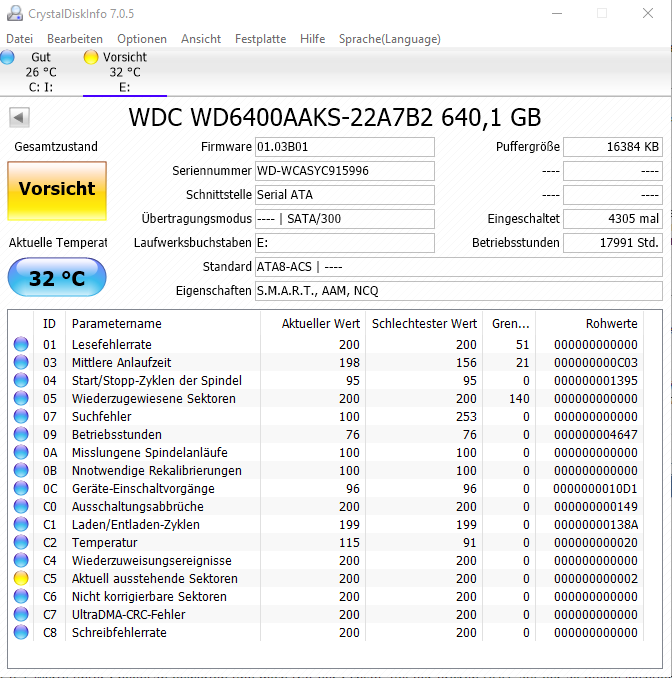Select the E: disk tab
The image size is (672, 678).
point(125,72)
